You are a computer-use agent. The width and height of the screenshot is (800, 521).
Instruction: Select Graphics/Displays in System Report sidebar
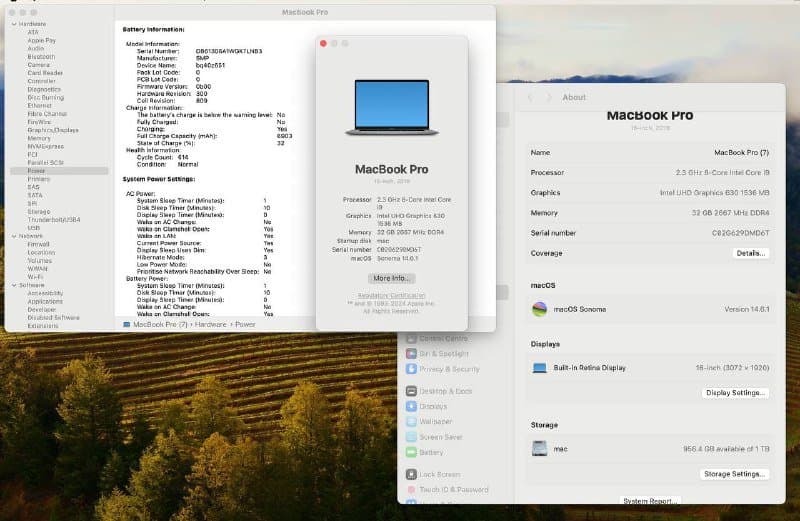pyautogui.click(x=53, y=130)
